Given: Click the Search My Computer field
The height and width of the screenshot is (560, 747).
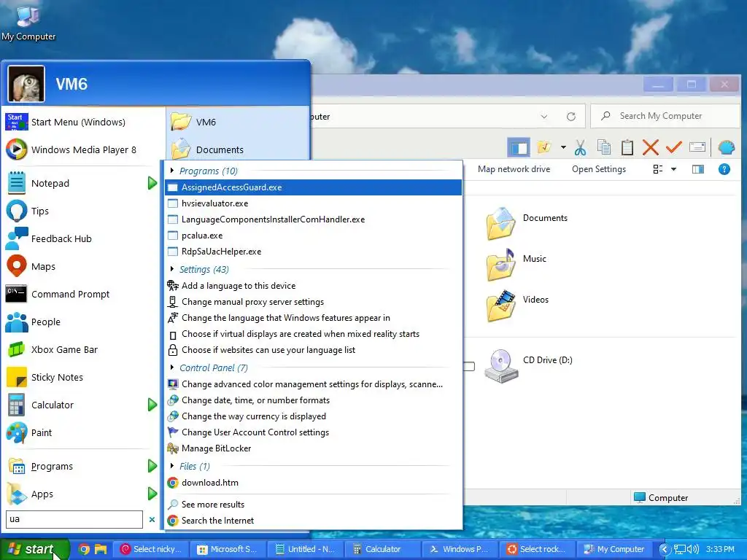Looking at the screenshot, I should 665,116.
